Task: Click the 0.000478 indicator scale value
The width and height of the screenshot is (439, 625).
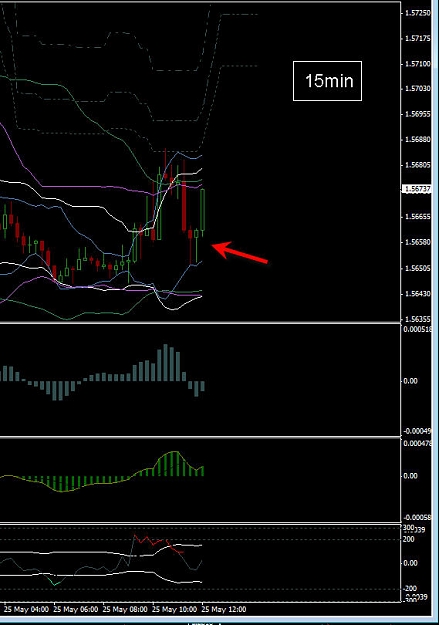Action: [417, 443]
